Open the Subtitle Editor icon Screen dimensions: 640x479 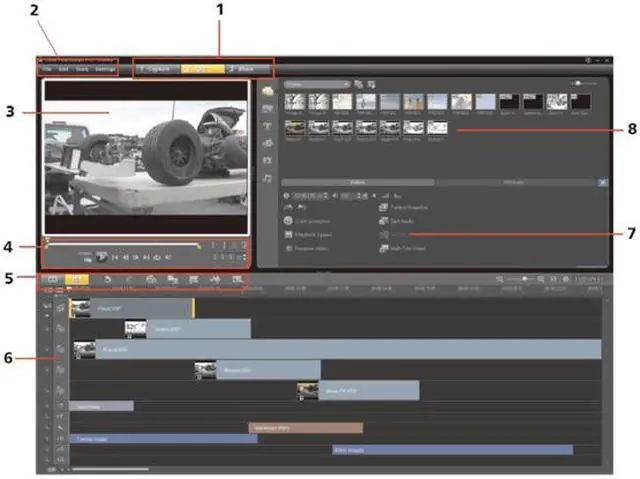(237, 279)
